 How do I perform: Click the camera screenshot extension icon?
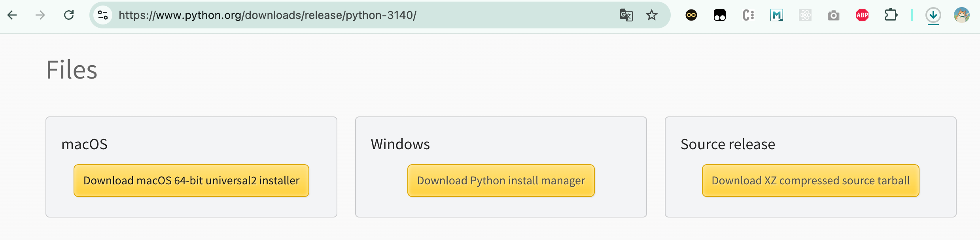click(x=833, y=15)
